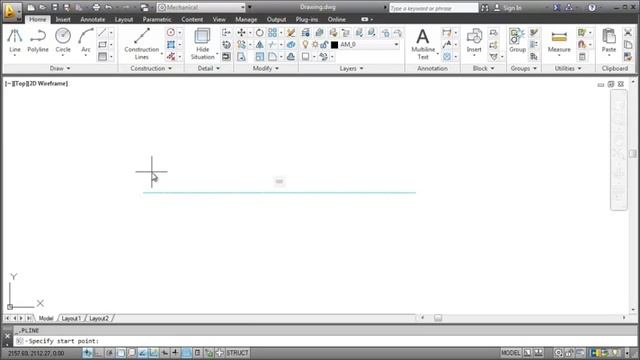640x360 pixels.
Task: Click the Sign In button
Action: 508,7
